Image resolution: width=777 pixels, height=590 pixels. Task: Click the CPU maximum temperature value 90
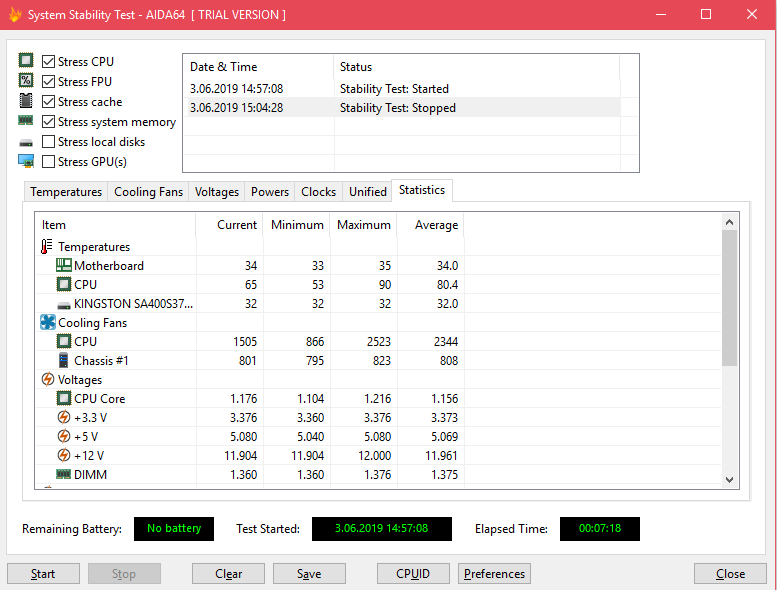pos(385,284)
